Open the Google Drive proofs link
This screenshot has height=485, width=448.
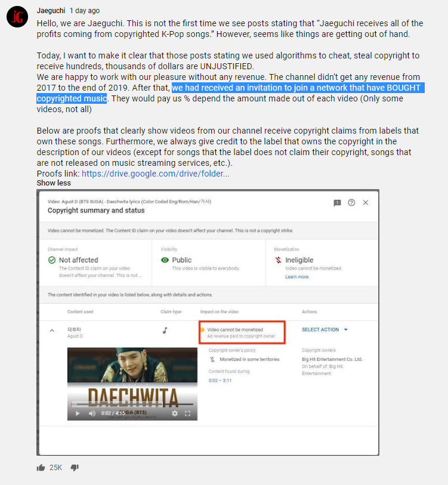155,174
